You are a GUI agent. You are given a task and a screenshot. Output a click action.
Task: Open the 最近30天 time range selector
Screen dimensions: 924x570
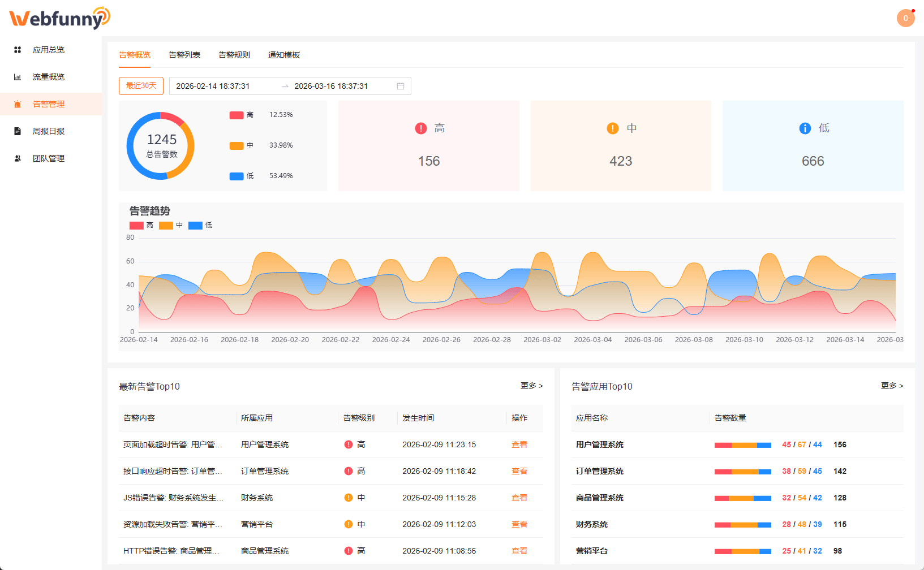141,86
